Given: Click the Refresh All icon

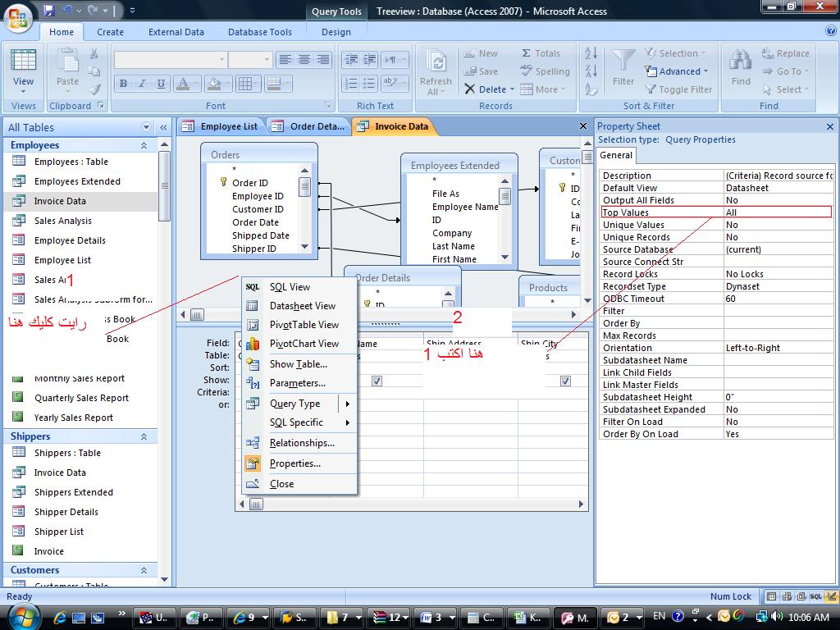Looking at the screenshot, I should tap(436, 72).
